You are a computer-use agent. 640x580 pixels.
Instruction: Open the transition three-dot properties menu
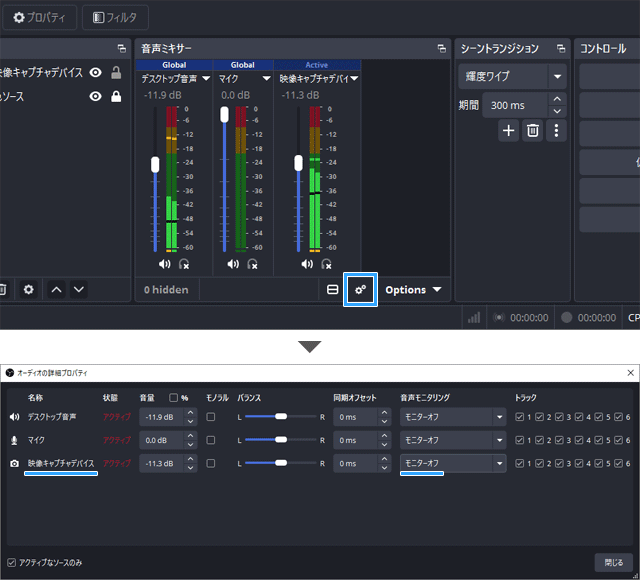pos(557,130)
